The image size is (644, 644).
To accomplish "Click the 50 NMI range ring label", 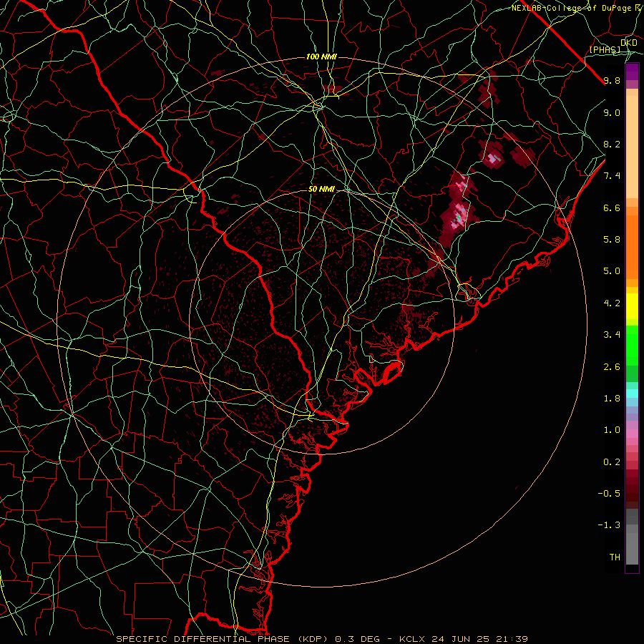I will pos(321,189).
